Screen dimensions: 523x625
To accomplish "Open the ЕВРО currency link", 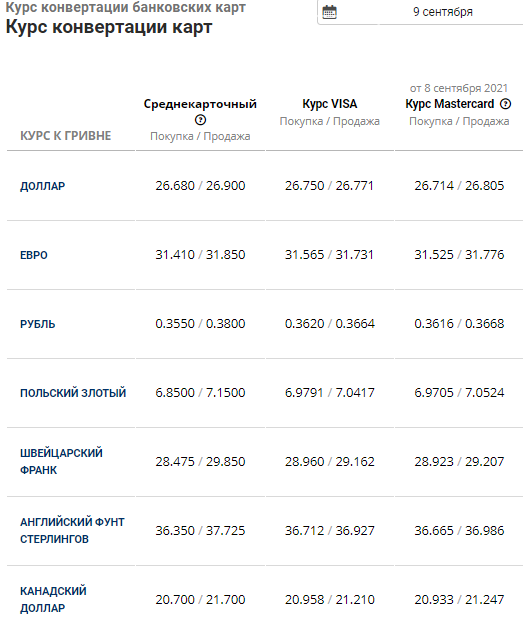I will click(33, 255).
